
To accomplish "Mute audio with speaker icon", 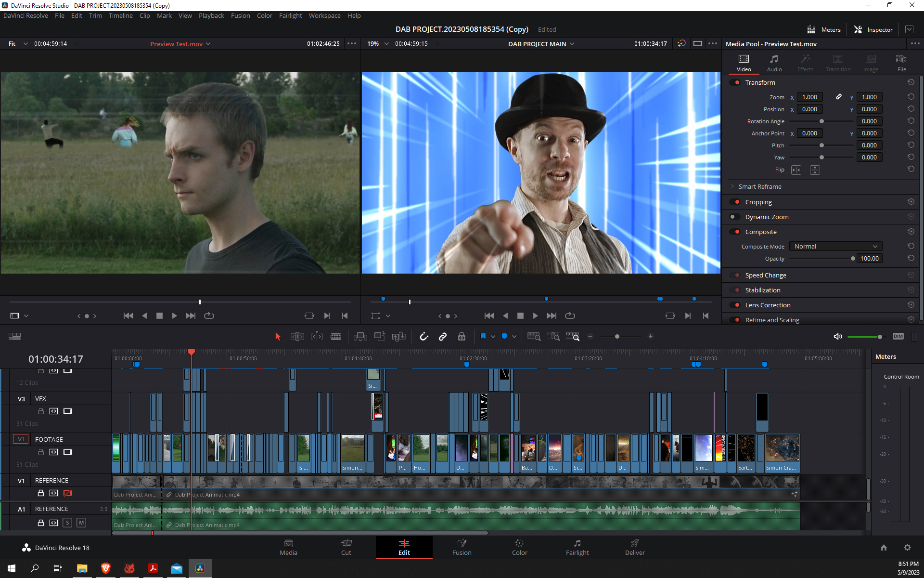I will click(838, 337).
